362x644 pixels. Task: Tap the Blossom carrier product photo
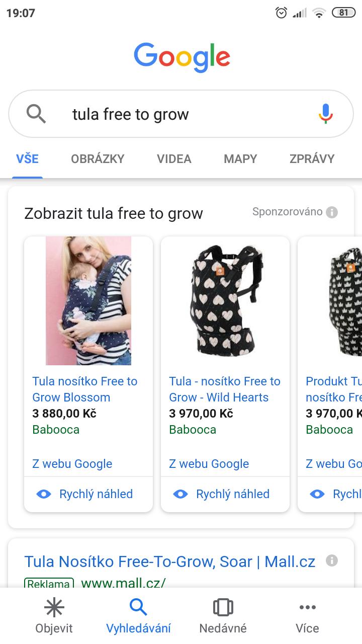88,301
